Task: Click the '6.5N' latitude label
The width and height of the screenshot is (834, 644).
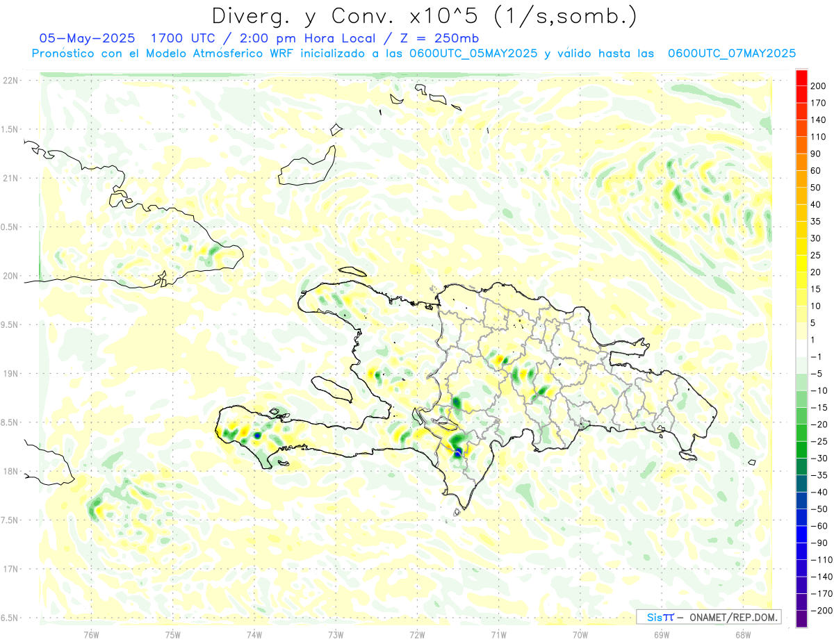Action: (10, 617)
